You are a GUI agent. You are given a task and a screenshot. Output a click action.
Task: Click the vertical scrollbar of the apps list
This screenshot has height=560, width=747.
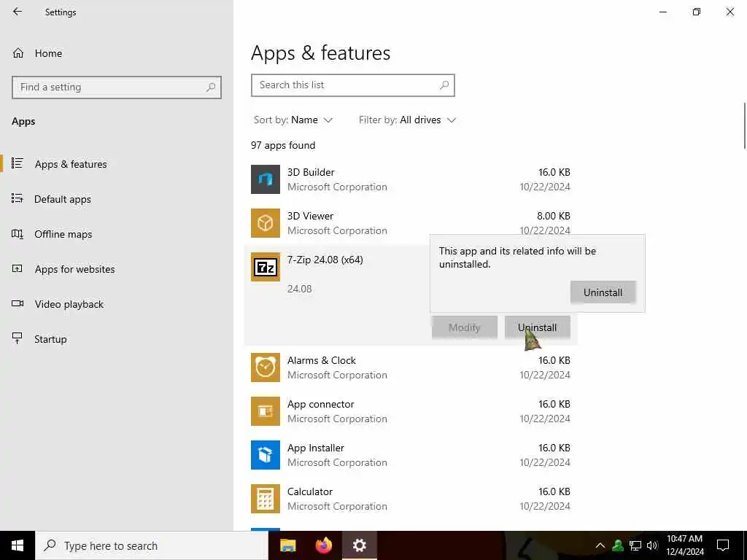point(744,125)
